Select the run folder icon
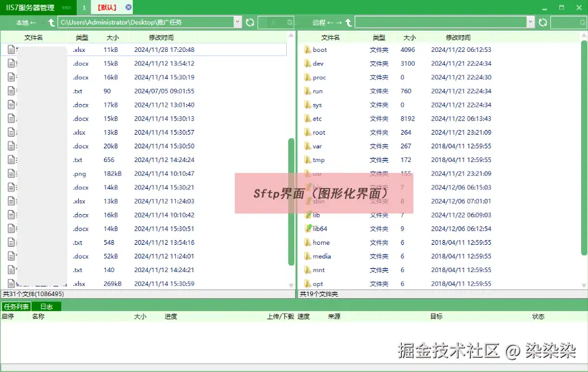588x372 pixels. pyautogui.click(x=307, y=91)
